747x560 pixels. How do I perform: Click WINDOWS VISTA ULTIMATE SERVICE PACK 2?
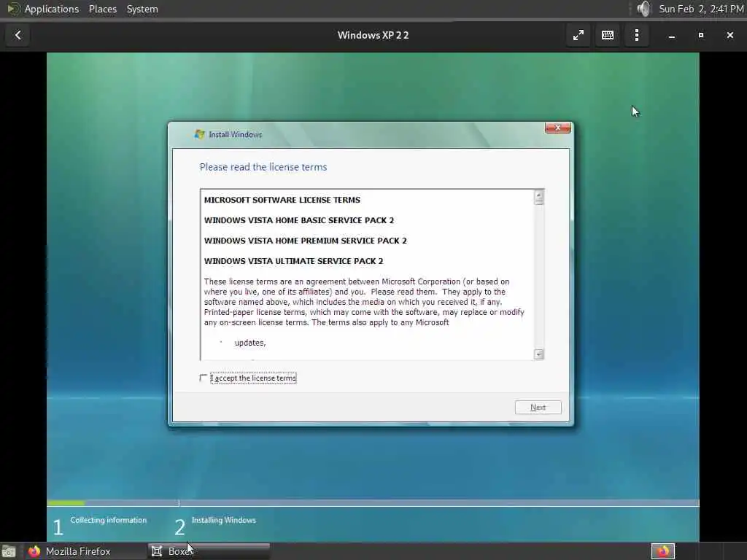[x=293, y=262]
